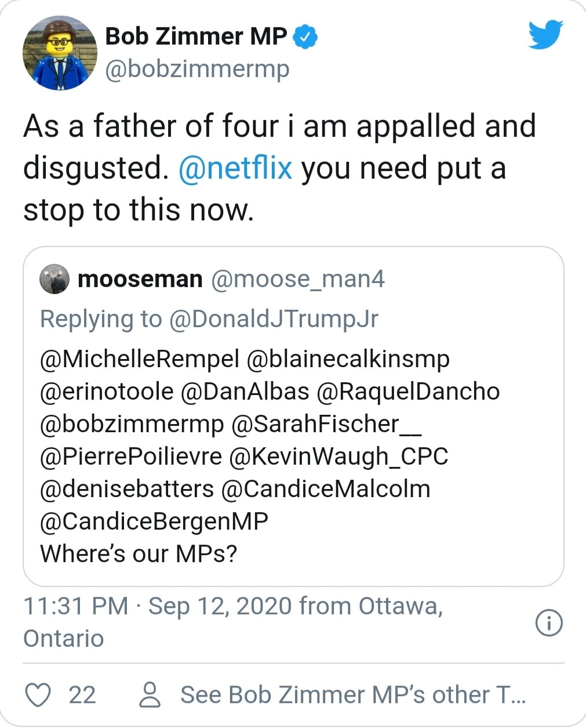Open quoted tweet at "Where's our MPs?"
586x728 pixels.
coord(139,553)
